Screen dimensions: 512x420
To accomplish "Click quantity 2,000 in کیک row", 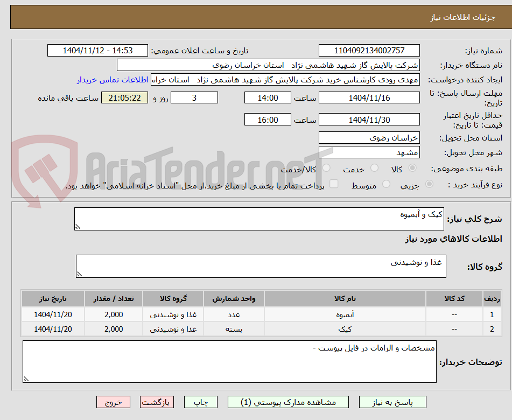I will coord(114,329).
